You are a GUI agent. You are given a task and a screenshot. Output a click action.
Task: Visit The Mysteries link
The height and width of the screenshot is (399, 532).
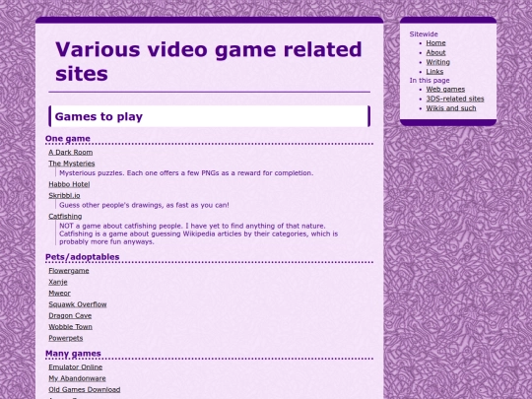click(72, 164)
